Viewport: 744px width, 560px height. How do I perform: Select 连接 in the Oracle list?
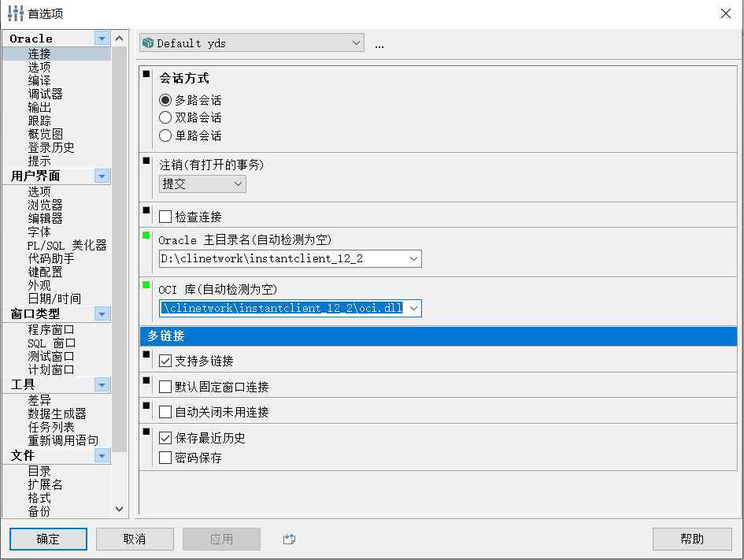[39, 54]
